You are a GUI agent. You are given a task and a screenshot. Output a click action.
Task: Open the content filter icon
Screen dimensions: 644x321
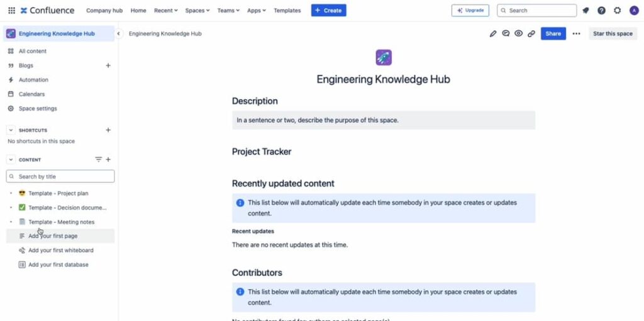pyautogui.click(x=99, y=160)
